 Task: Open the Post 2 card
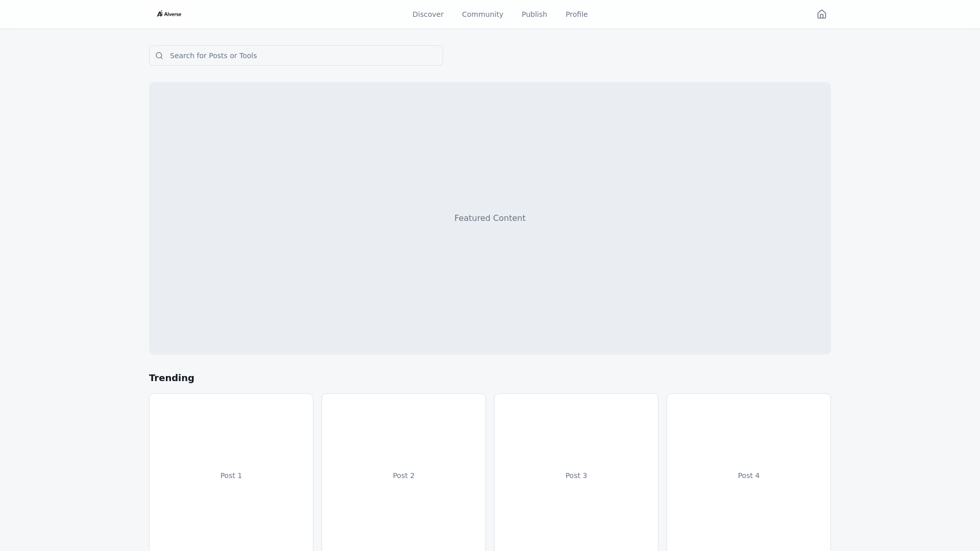point(404,472)
